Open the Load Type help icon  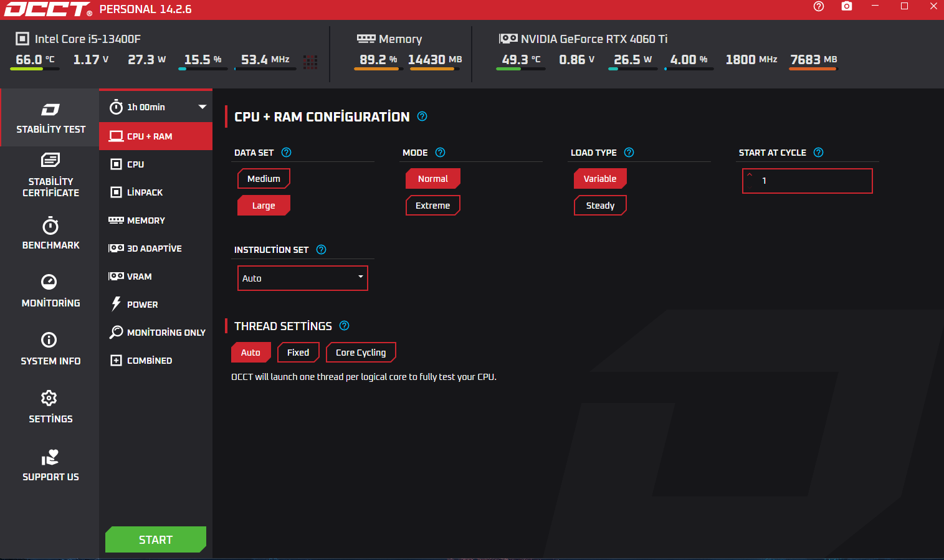(629, 153)
